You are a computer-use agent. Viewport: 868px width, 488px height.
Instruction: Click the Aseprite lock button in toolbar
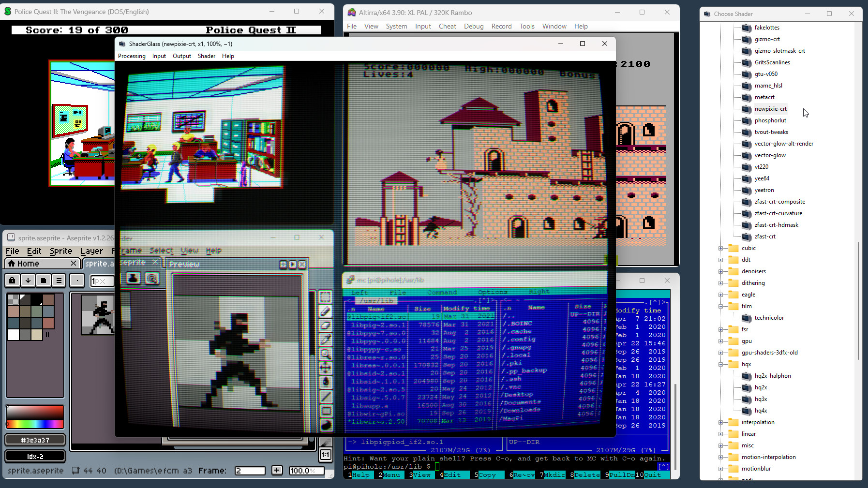pos(12,280)
